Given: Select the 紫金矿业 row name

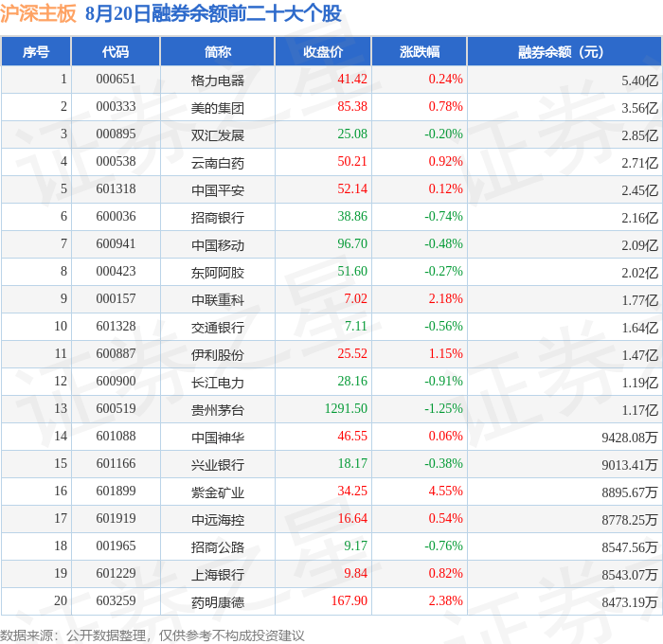Looking at the screenshot, I should coord(217,492).
